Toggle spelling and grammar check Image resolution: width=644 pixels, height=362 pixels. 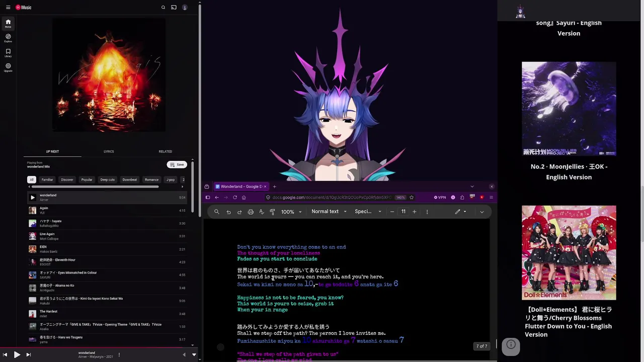click(x=262, y=212)
